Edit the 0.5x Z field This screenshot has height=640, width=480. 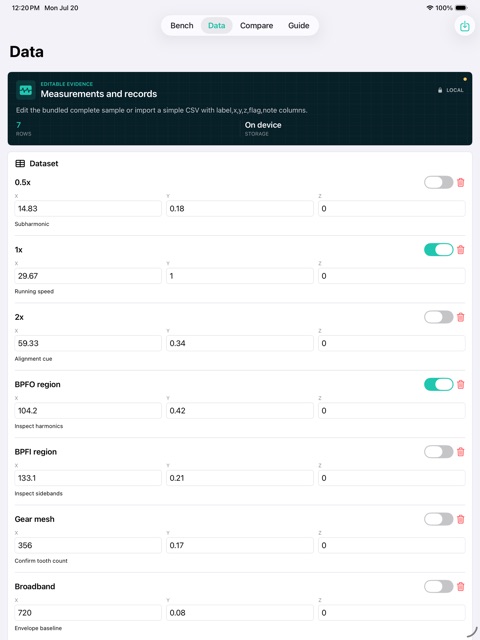click(392, 209)
